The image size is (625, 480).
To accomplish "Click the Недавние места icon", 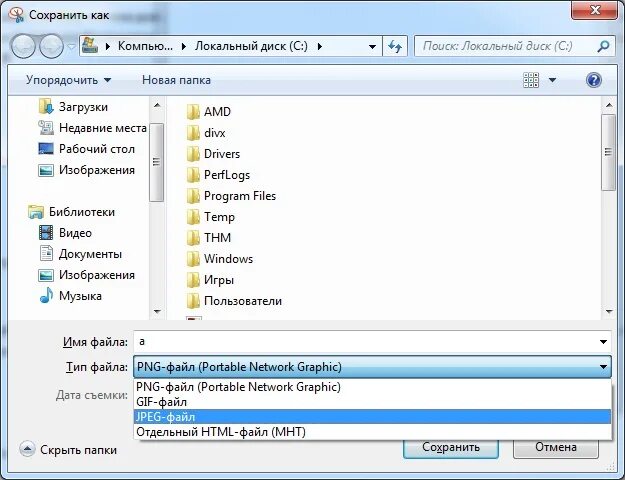I will click(x=46, y=128).
